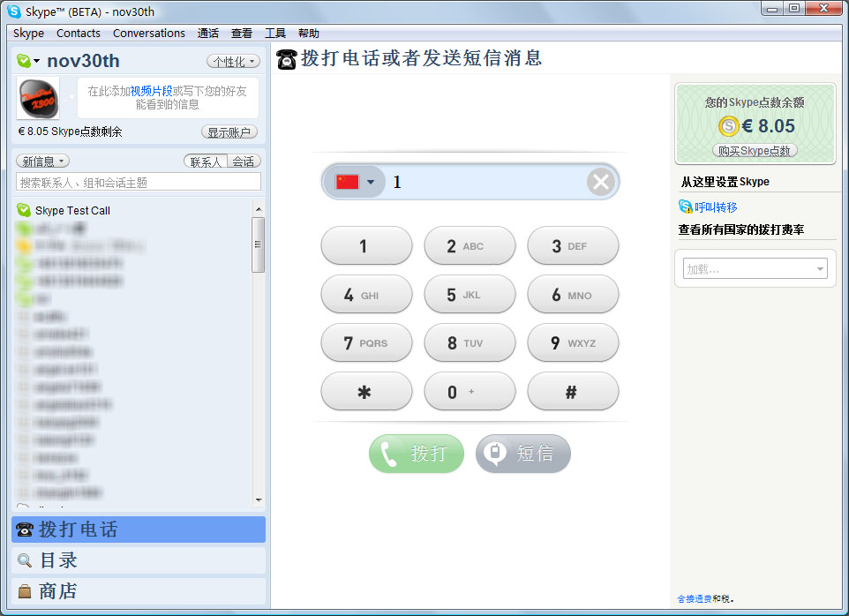Click the green 拨打 call button

click(417, 454)
